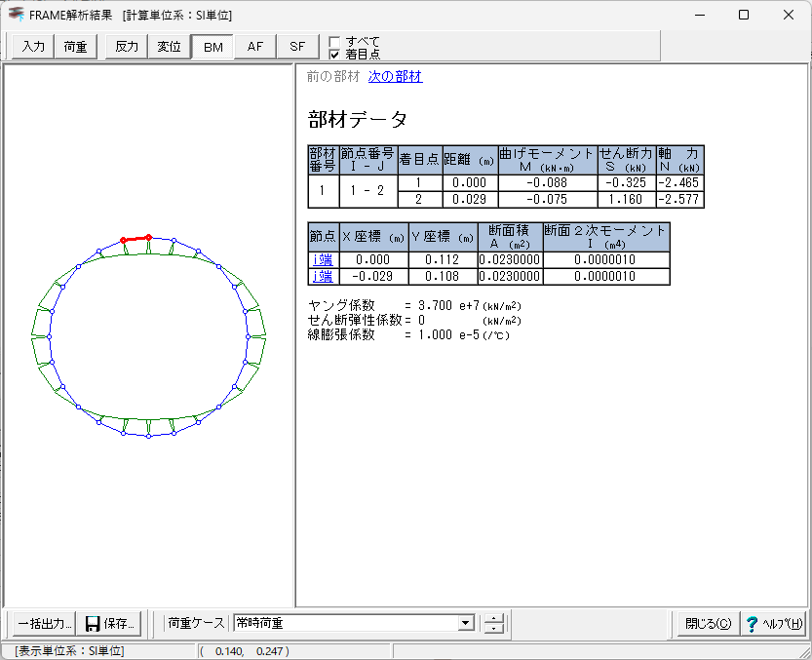Click the 保存 button with floppy disk icon

[110, 624]
